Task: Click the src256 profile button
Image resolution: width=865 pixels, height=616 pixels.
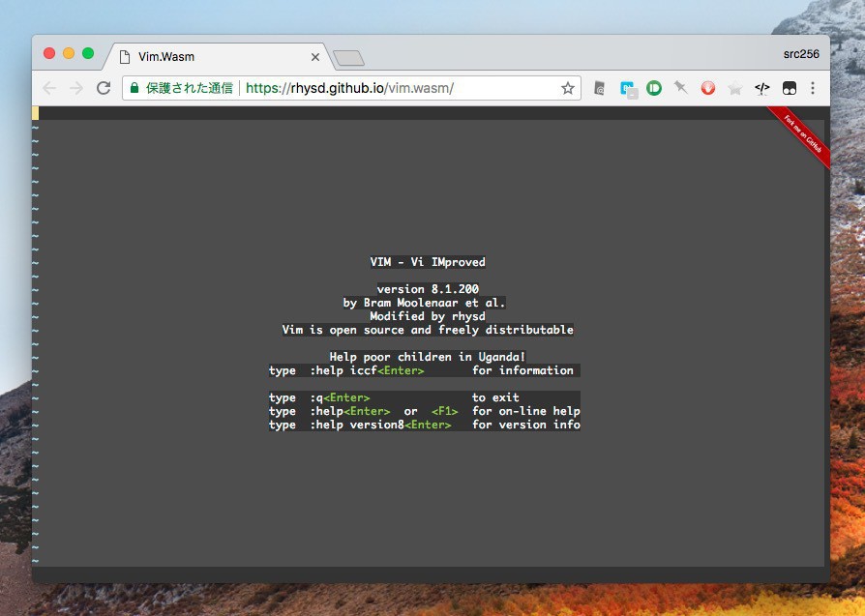Action: [x=801, y=54]
